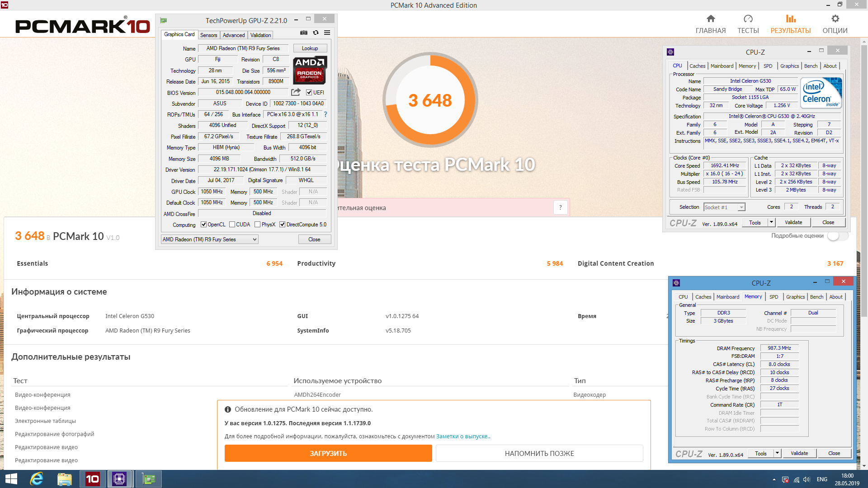The image size is (868, 488).
Task: Open the ГЛАВНАЯ home icon
Action: tap(711, 19)
